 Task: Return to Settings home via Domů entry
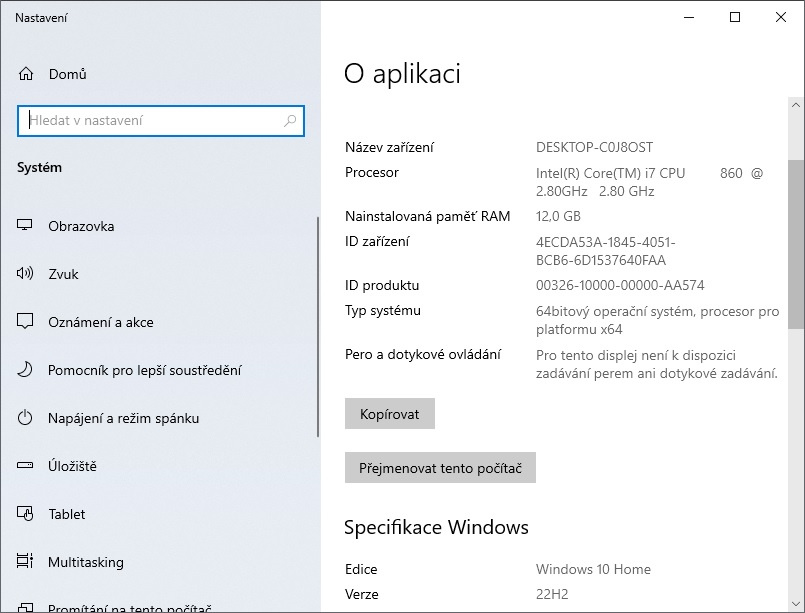pyautogui.click(x=67, y=74)
